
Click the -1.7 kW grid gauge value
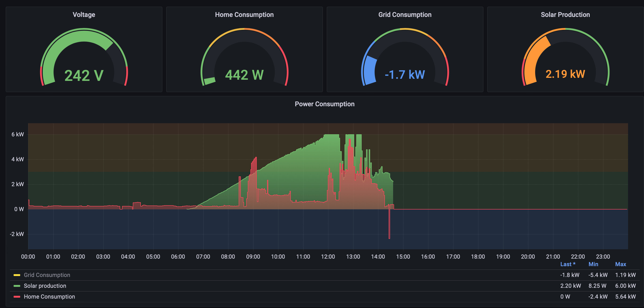click(405, 75)
